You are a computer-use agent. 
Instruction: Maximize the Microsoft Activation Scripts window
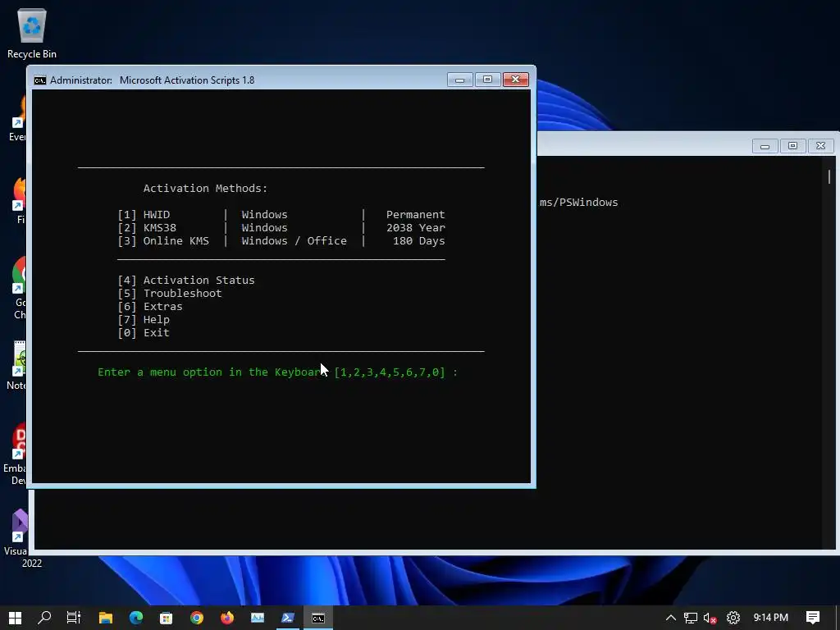pyautogui.click(x=487, y=80)
